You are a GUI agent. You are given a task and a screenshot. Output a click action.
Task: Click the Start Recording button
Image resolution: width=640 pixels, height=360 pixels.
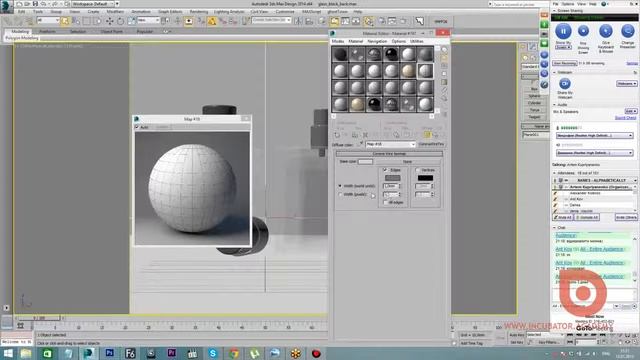pyautogui.click(x=565, y=63)
